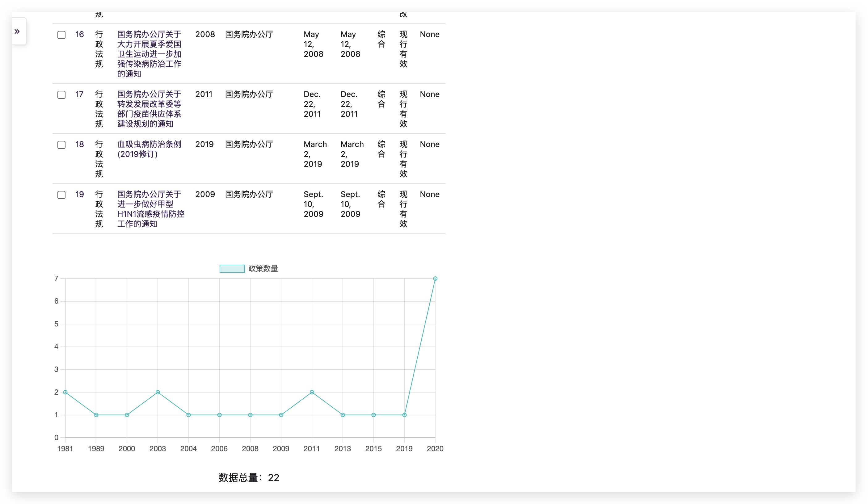Viewport: 868px width, 504px height.
Task: Click 行政法规 type in row 17
Action: click(x=99, y=109)
